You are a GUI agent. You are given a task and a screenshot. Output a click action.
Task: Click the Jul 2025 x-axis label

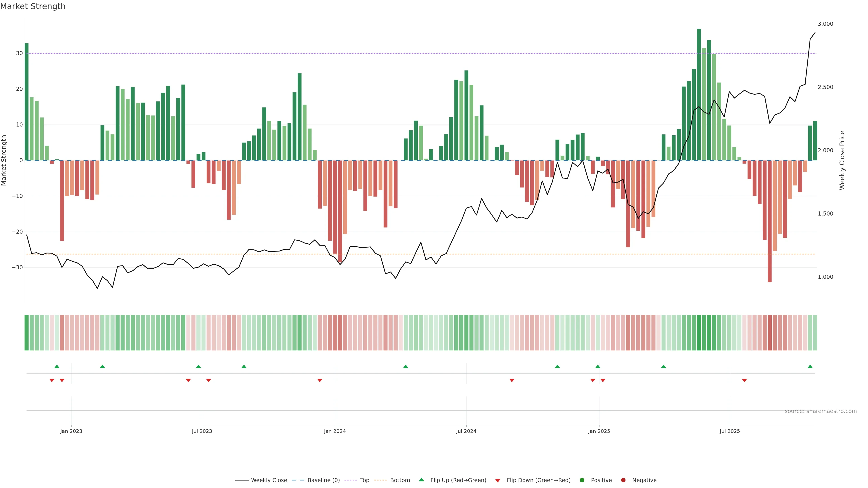point(729,431)
